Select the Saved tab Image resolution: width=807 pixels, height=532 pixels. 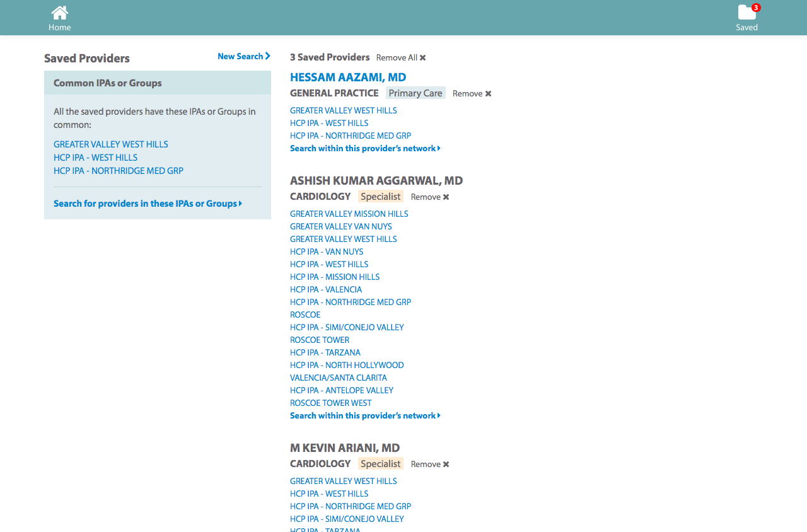pyautogui.click(x=746, y=27)
